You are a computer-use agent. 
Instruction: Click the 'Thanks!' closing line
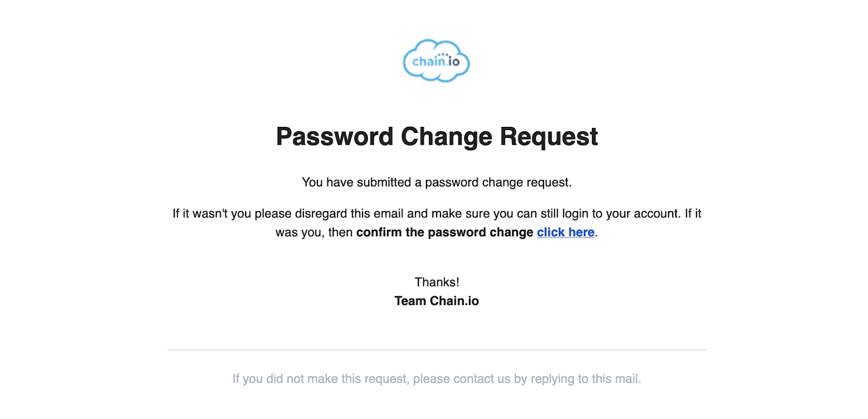(437, 282)
